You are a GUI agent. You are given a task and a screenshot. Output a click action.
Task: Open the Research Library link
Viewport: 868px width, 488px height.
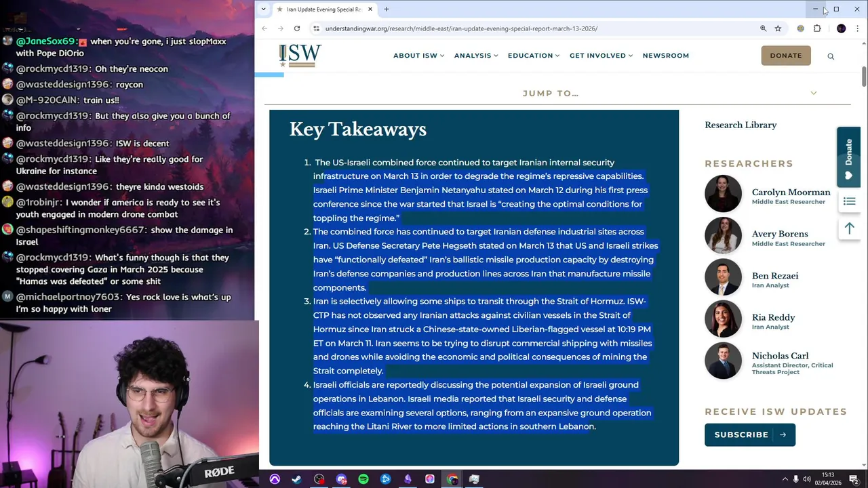point(741,125)
